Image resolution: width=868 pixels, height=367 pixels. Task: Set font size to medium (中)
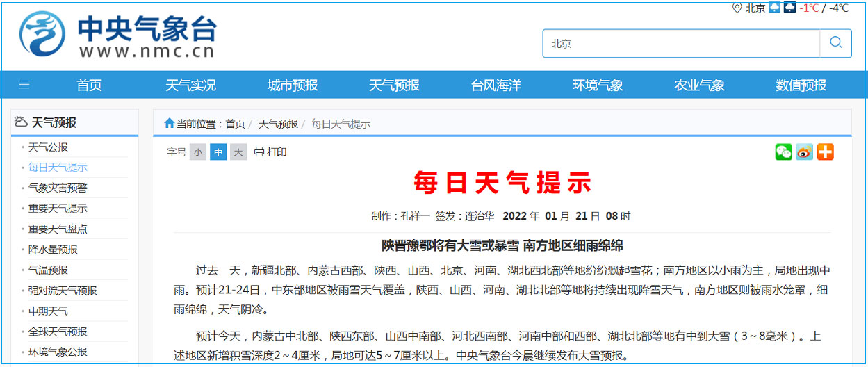point(218,152)
